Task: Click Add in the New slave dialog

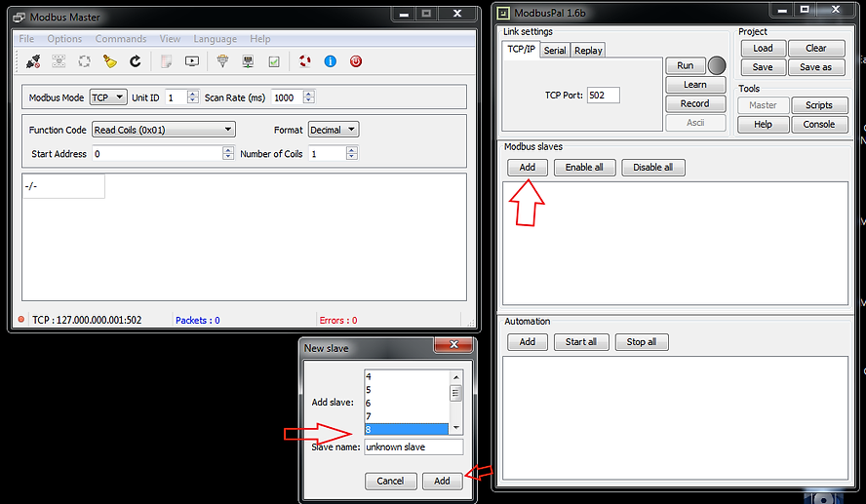Action: point(442,481)
